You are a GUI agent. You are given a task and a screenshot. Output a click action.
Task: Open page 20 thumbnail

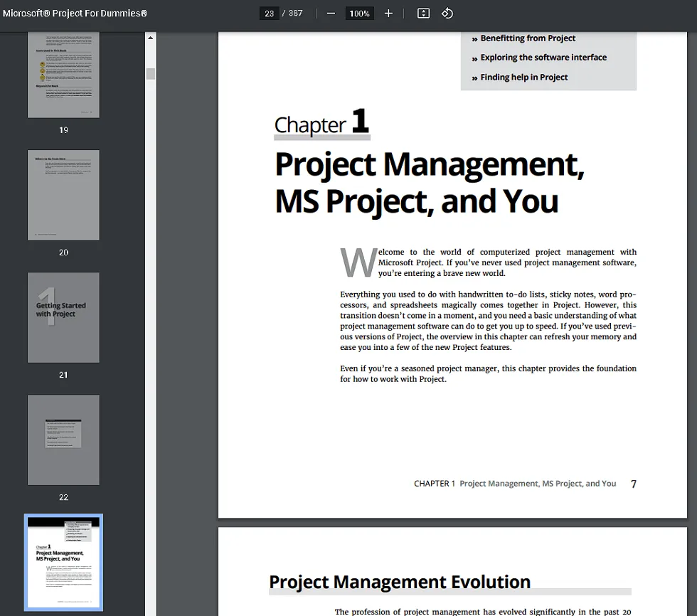tap(63, 195)
